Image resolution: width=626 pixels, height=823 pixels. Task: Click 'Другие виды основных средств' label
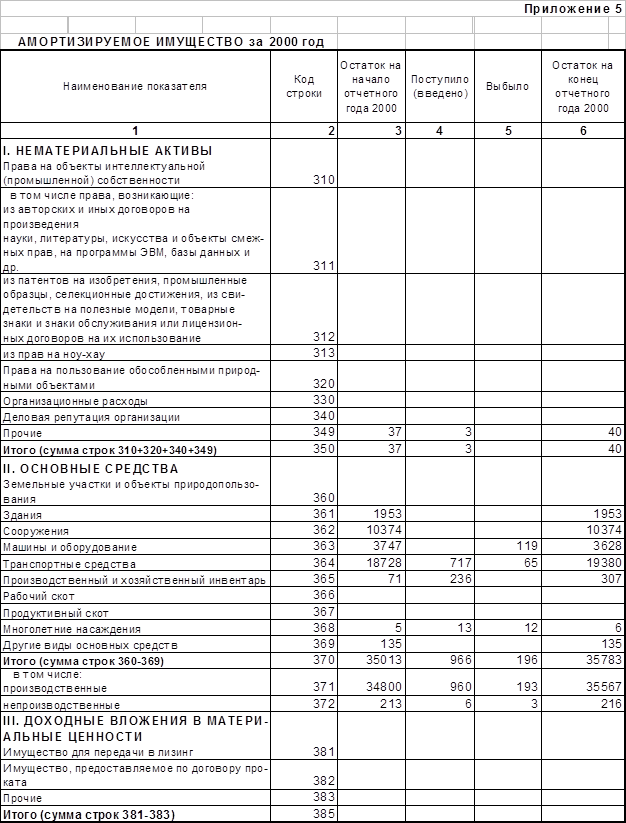90,645
